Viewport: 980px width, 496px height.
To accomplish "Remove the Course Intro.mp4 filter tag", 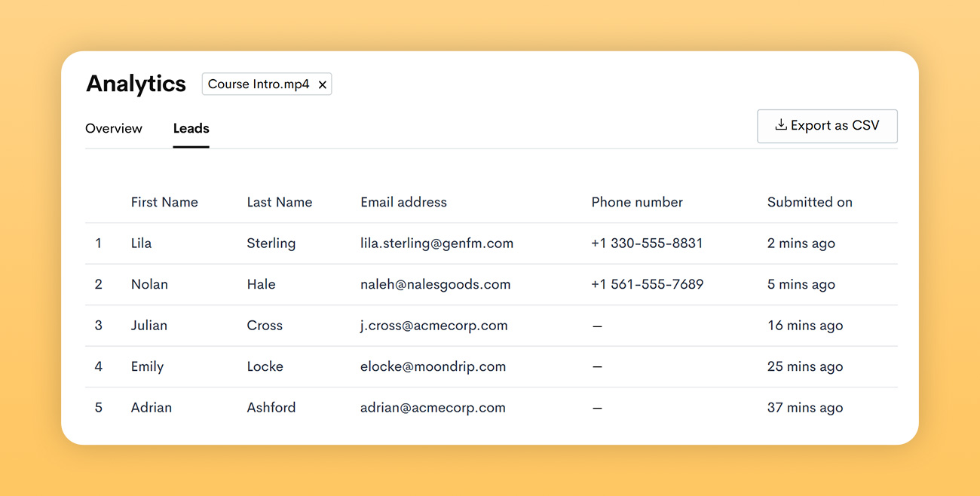I will coord(322,85).
